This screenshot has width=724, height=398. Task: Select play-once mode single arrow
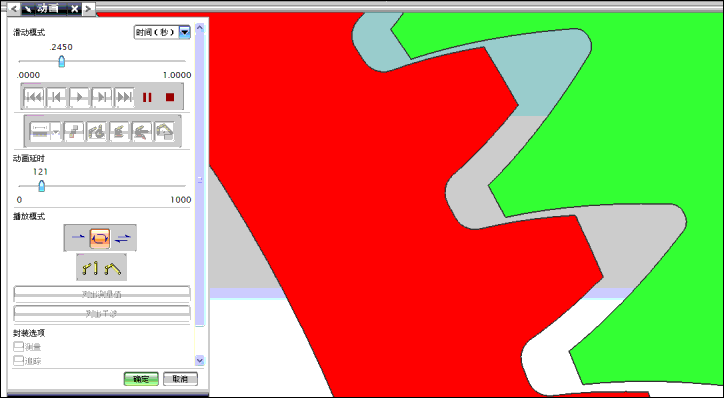pos(78,238)
